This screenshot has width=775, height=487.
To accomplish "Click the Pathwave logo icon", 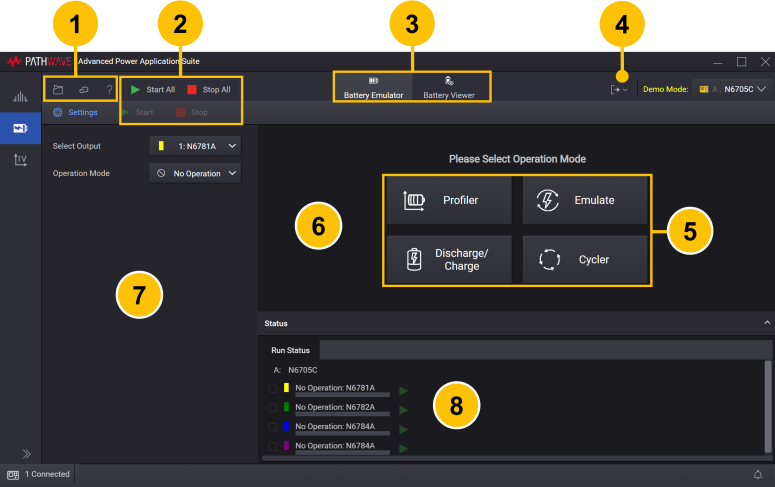I will [14, 61].
